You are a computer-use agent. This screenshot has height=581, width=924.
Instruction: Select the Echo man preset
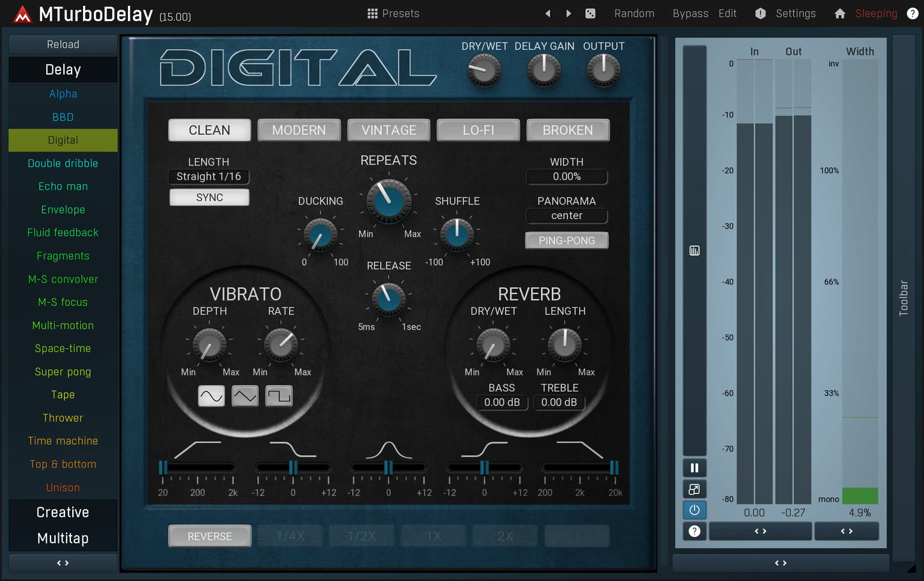[x=62, y=186]
